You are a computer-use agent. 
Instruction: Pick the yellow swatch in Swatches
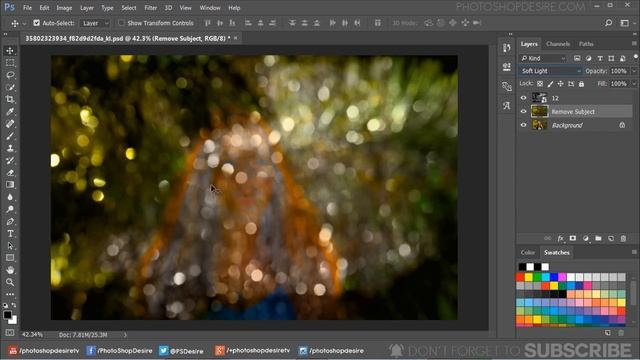(x=529, y=277)
